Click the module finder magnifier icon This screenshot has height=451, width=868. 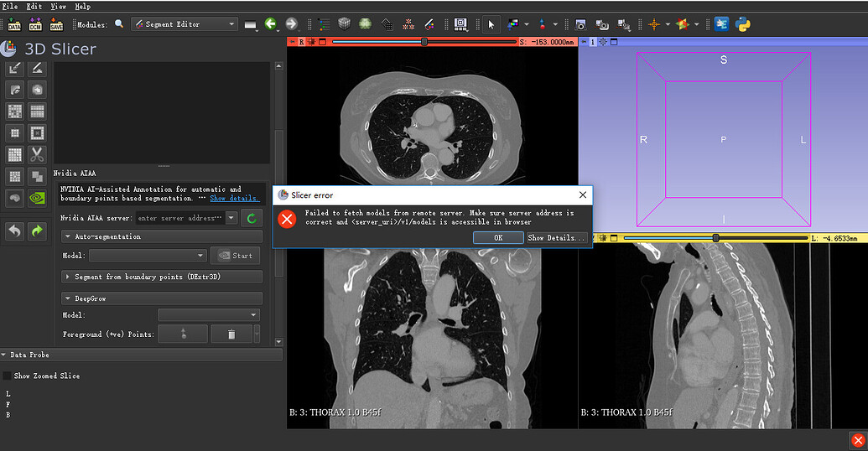click(x=119, y=23)
